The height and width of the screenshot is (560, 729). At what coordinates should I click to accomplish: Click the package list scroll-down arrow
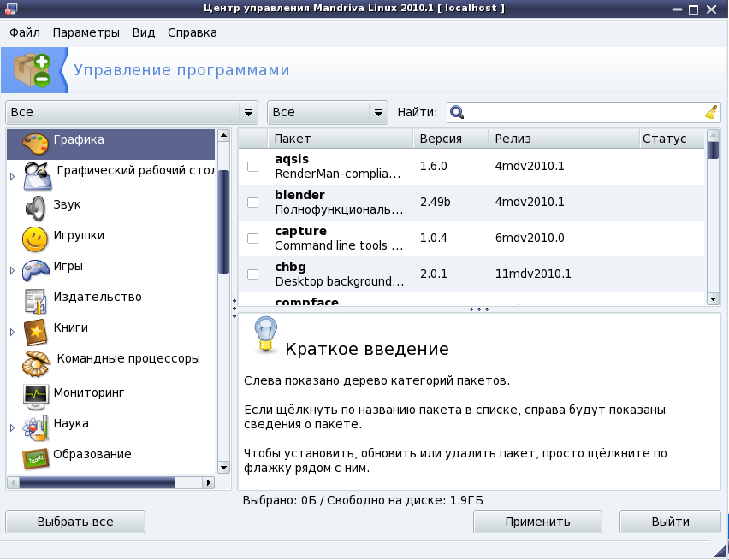(713, 299)
